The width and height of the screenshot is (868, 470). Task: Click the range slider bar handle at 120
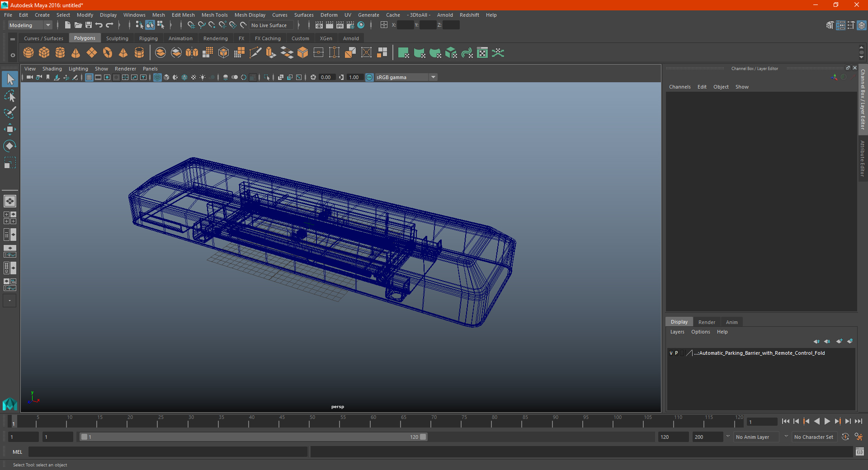tap(423, 437)
